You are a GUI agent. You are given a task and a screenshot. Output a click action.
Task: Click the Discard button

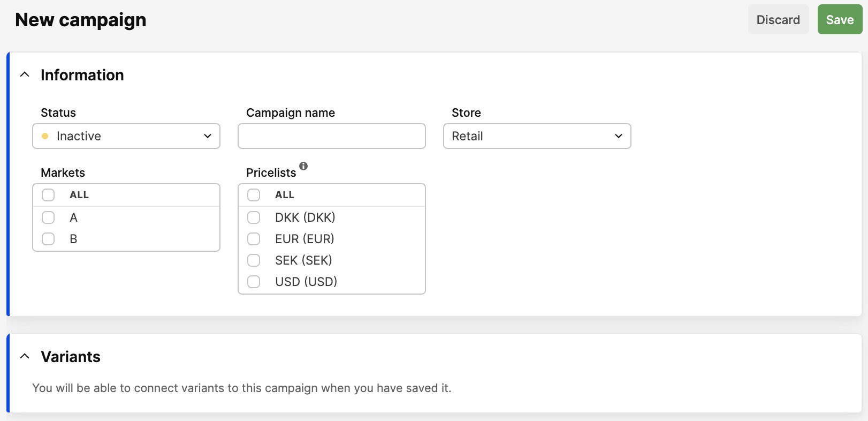[x=778, y=20]
